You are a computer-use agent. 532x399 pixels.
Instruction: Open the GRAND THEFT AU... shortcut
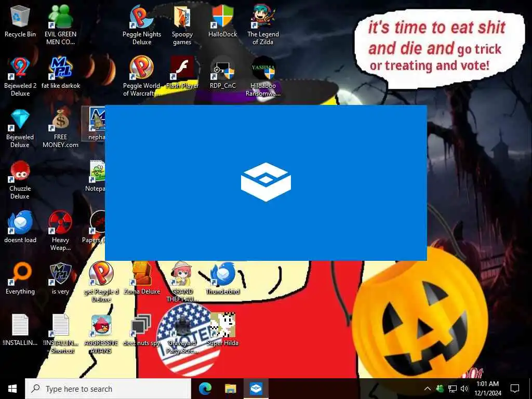182,282
